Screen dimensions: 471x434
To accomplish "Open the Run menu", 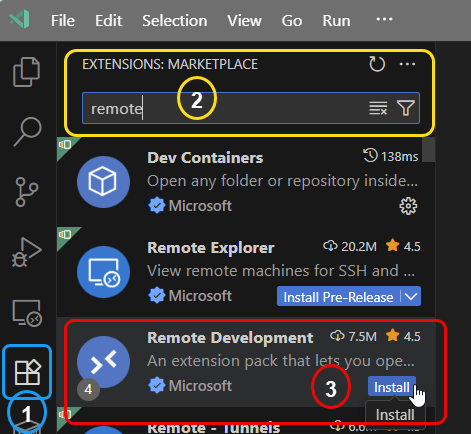I will [336, 21].
